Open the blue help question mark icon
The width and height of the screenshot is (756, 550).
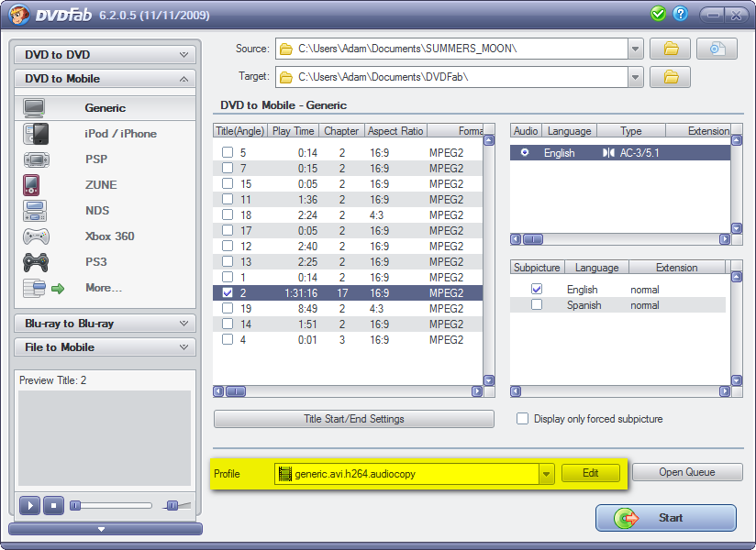coord(680,14)
